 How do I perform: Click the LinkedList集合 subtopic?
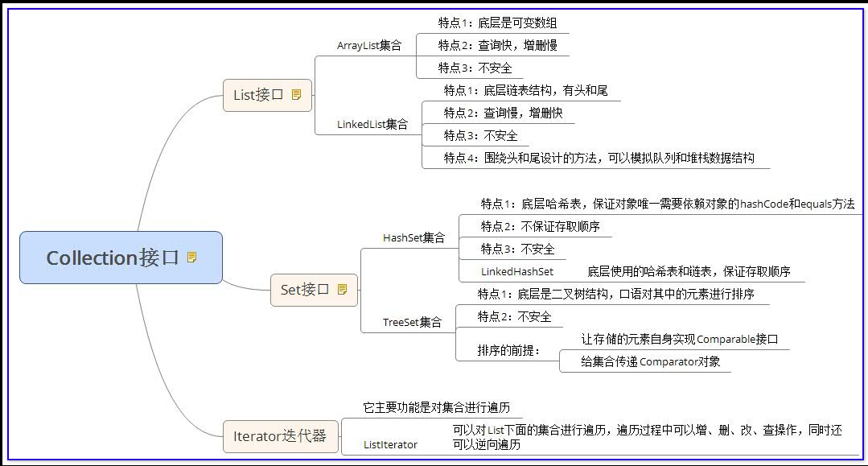pyautogui.click(x=372, y=125)
